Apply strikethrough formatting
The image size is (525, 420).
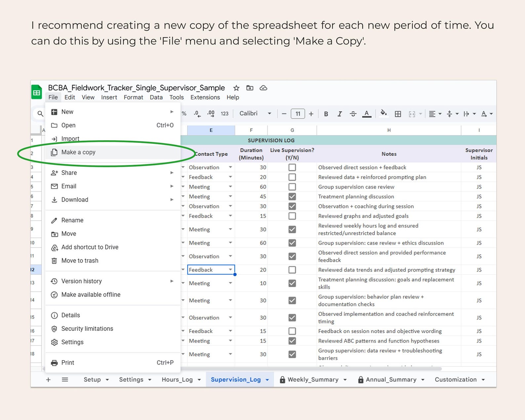tap(353, 114)
